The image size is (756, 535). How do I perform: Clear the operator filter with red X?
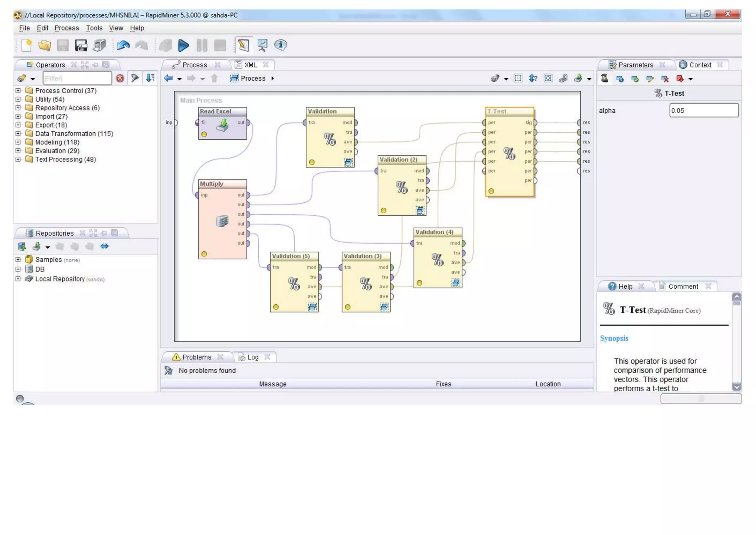point(120,78)
